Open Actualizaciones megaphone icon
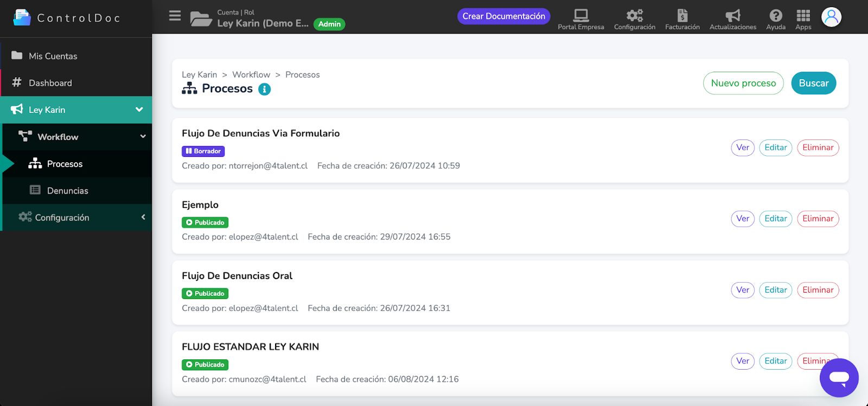This screenshot has width=868, height=406. [733, 15]
